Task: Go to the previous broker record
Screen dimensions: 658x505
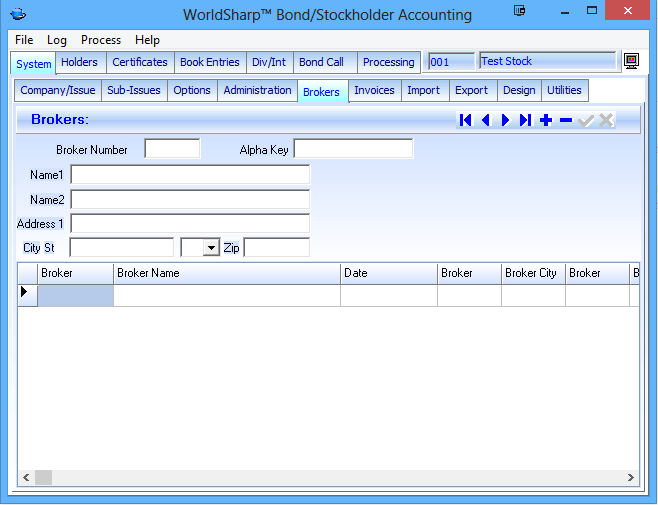Action: point(486,120)
